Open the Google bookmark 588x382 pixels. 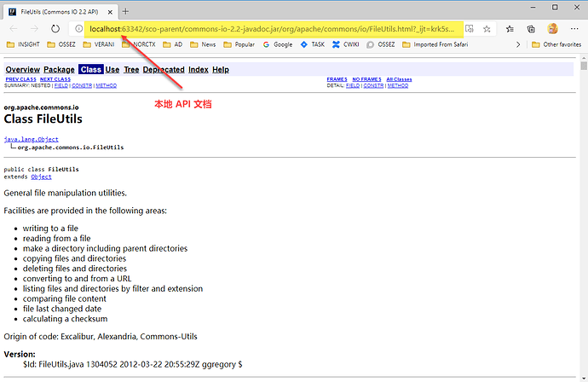pyautogui.click(x=278, y=44)
